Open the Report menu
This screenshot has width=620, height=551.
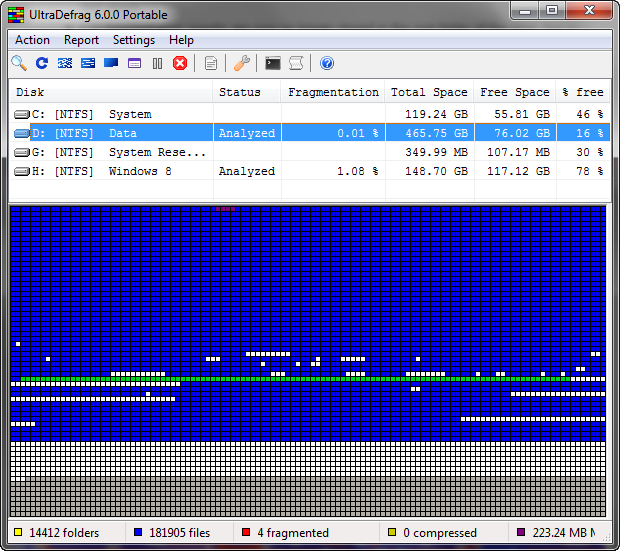coord(81,40)
